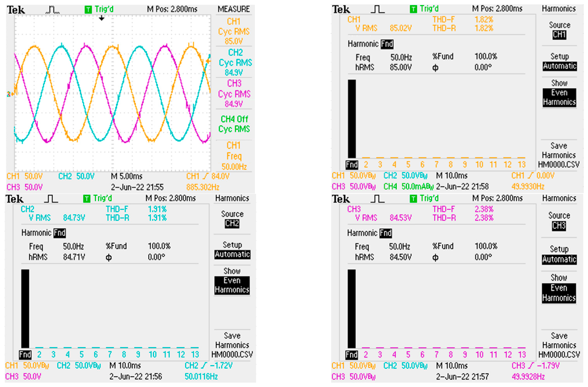The width and height of the screenshot is (588, 387).
Task: Click the trigger position arrow marker above waveform
Action: (x=102, y=18)
